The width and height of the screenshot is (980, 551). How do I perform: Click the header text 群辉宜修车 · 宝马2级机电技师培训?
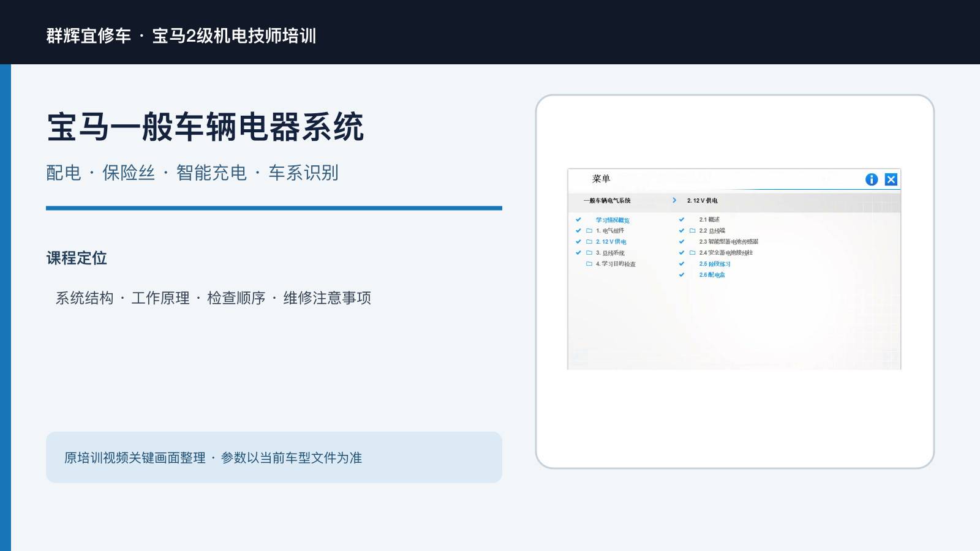181,36
